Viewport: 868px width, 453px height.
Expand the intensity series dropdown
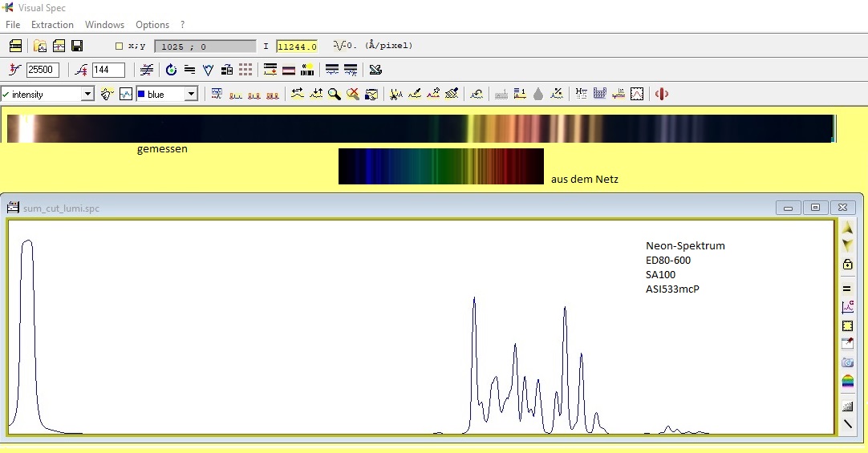point(87,94)
